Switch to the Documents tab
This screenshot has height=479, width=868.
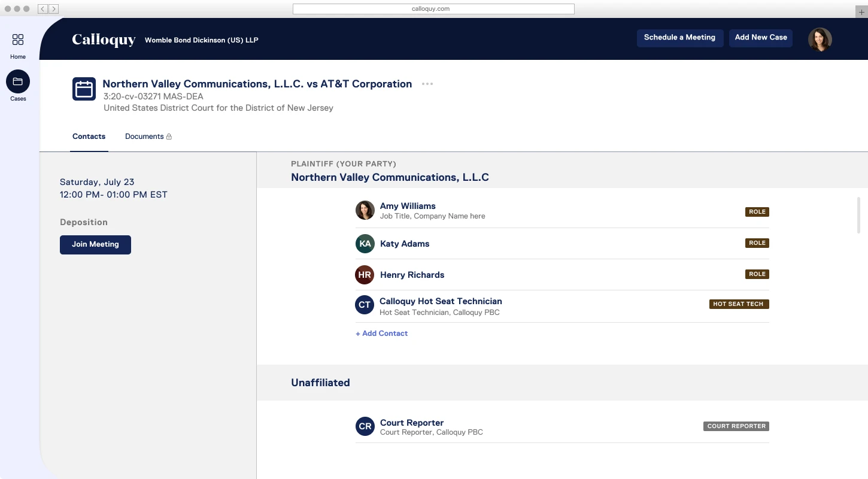[x=144, y=137]
